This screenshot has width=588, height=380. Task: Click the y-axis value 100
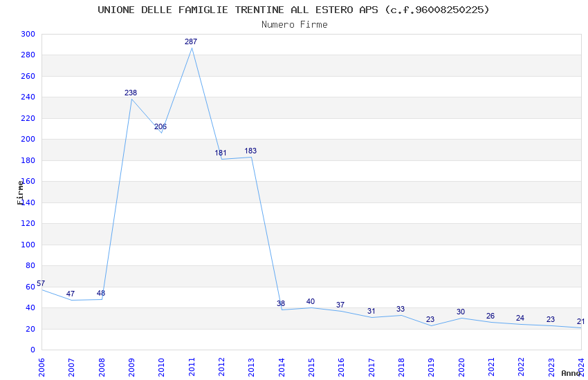tap(28, 245)
